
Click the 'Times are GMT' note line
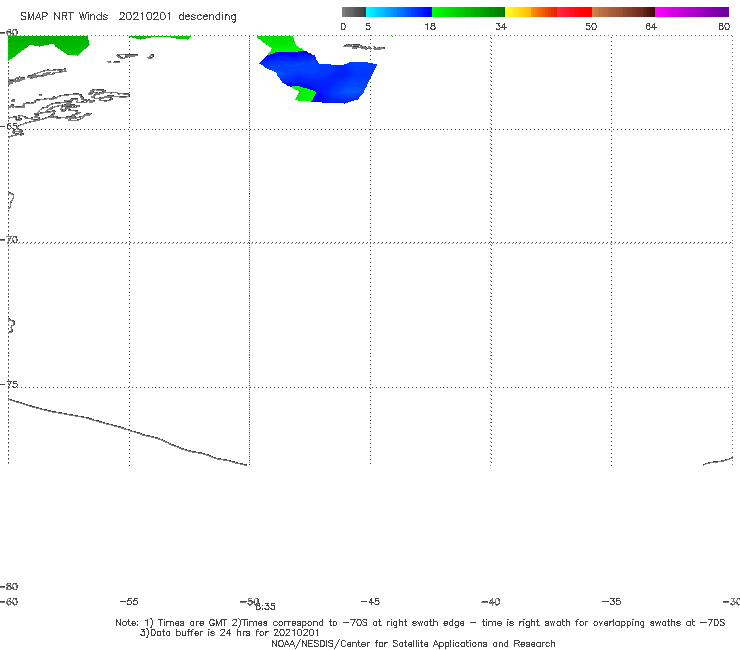[420, 623]
